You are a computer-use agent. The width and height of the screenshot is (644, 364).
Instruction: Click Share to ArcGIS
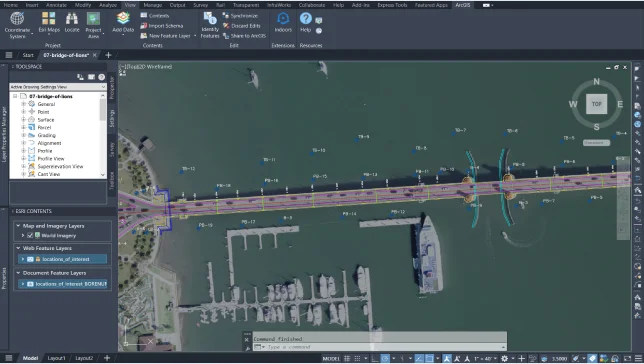[244, 36]
